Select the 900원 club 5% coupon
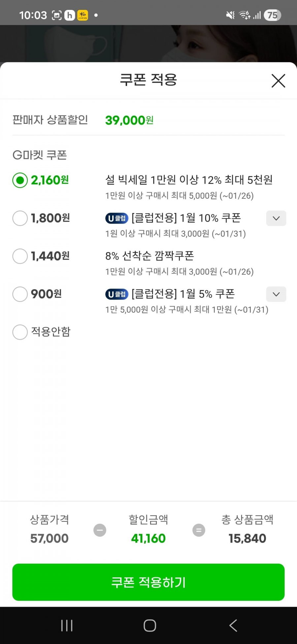Image resolution: width=297 pixels, height=644 pixels. coord(20,294)
